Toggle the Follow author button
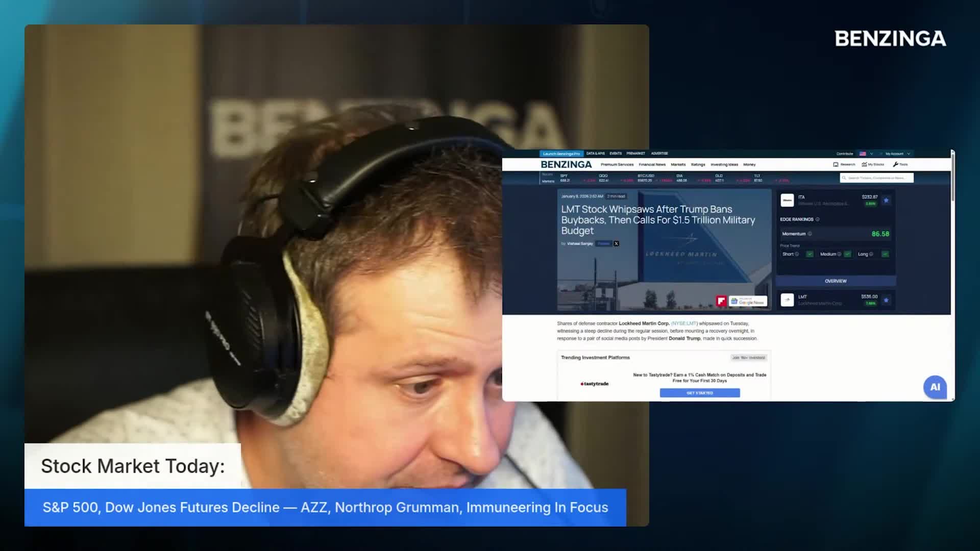Image resolution: width=980 pixels, height=551 pixels. tap(604, 244)
